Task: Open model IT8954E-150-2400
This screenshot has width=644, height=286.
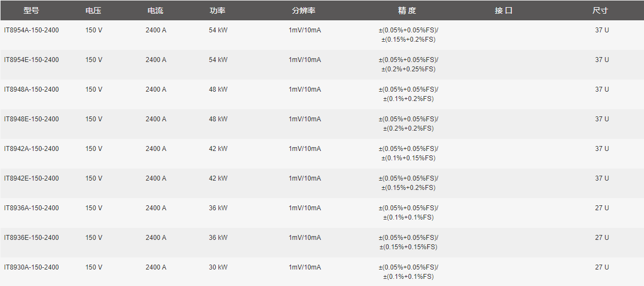Action: pos(32,60)
